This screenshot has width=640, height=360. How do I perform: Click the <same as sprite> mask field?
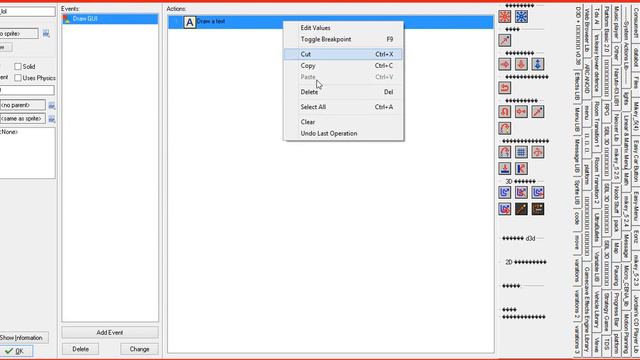22,119
